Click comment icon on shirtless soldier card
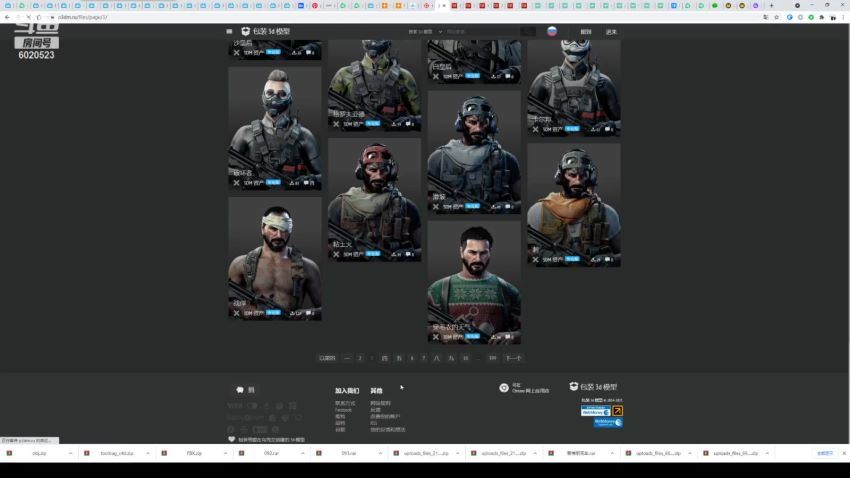This screenshot has height=478, width=850. coord(310,313)
